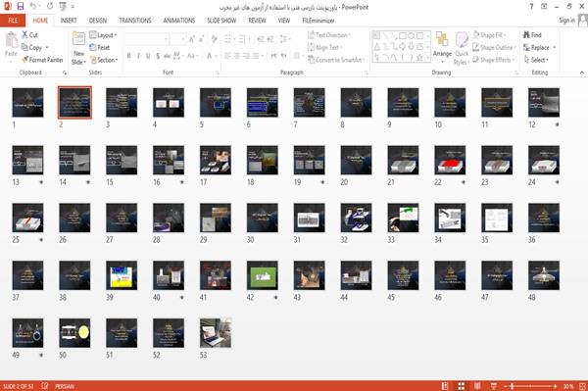Increase font size with the large A
The width and height of the screenshot is (588, 391).
192,39
